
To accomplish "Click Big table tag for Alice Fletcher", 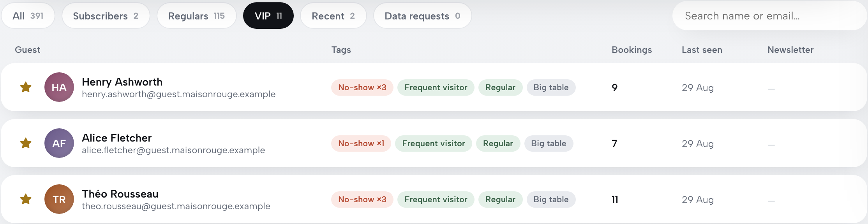I will [x=549, y=143].
